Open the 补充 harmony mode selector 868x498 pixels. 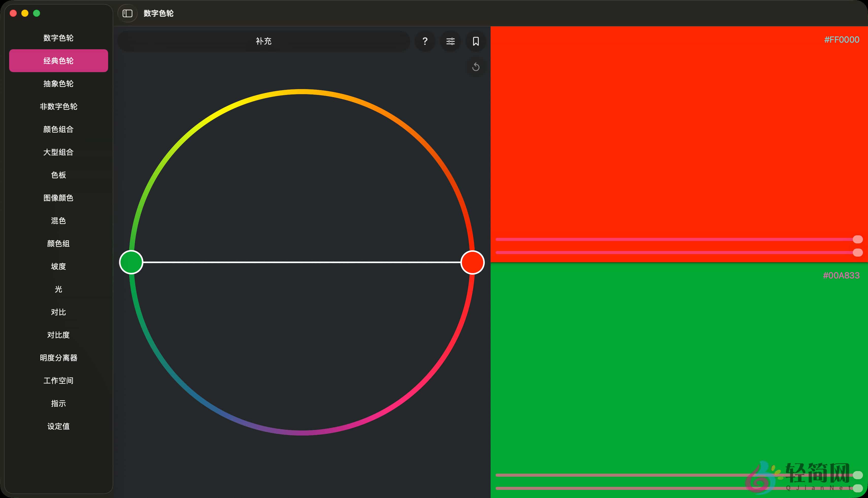point(263,41)
